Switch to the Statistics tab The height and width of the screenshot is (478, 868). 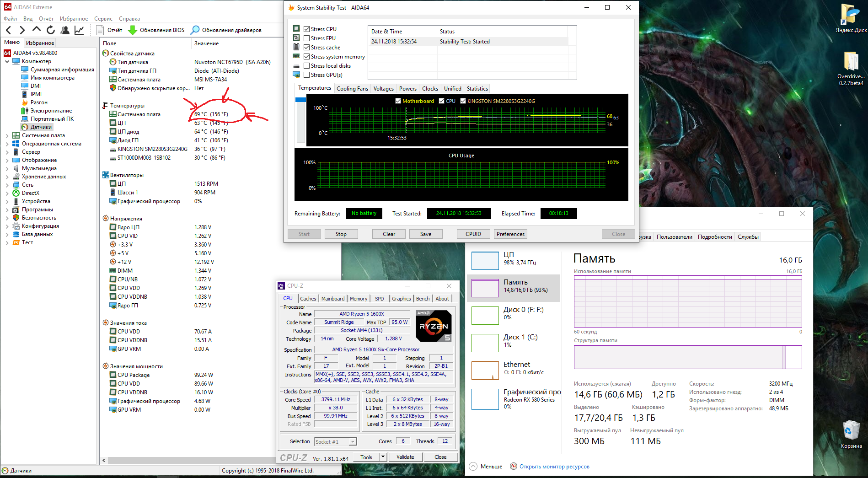(477, 89)
